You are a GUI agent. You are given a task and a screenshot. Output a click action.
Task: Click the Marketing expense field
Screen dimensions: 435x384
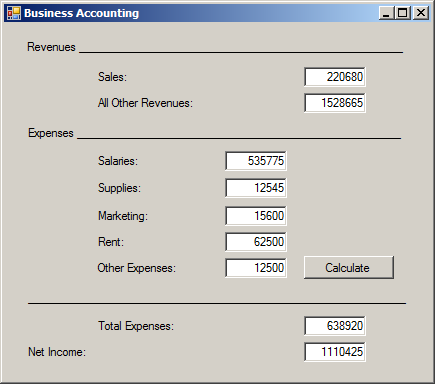[256, 216]
